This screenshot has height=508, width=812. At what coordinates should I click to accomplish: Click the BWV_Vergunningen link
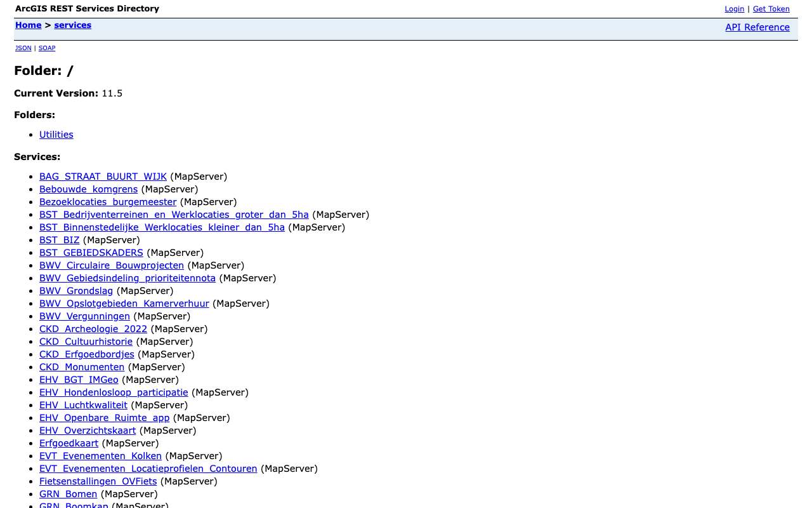84,316
